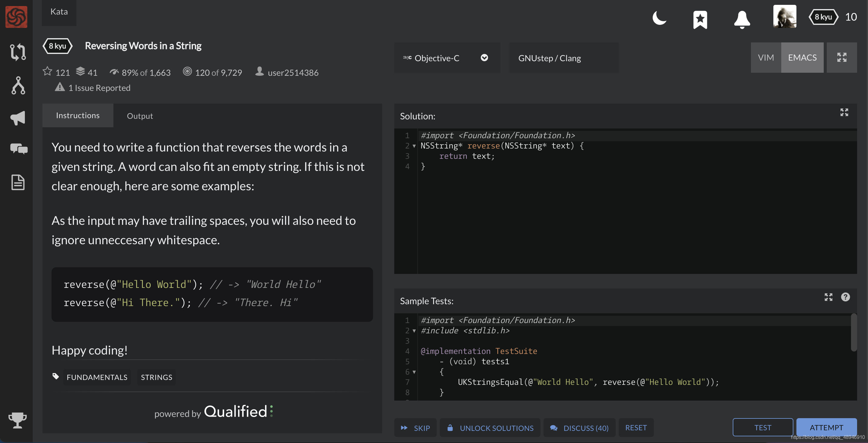Screen dimensions: 868x443
Task: Open the Kumite fork sidebar icon
Action: click(18, 85)
